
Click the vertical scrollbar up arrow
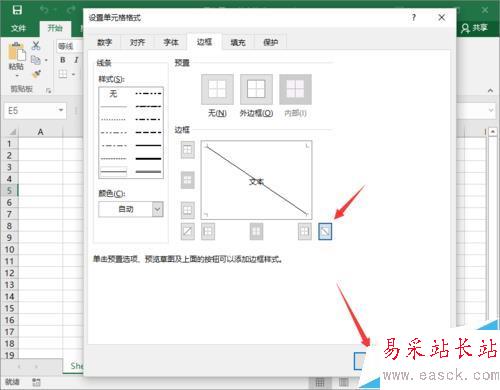tap(493, 132)
